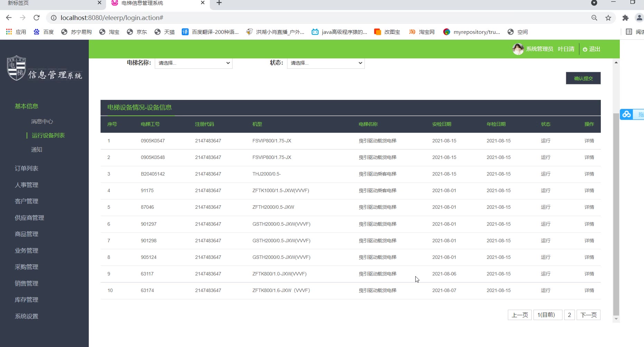Close the 电梯信息管理系统 tab
The height and width of the screenshot is (347, 644).
[x=203, y=3]
